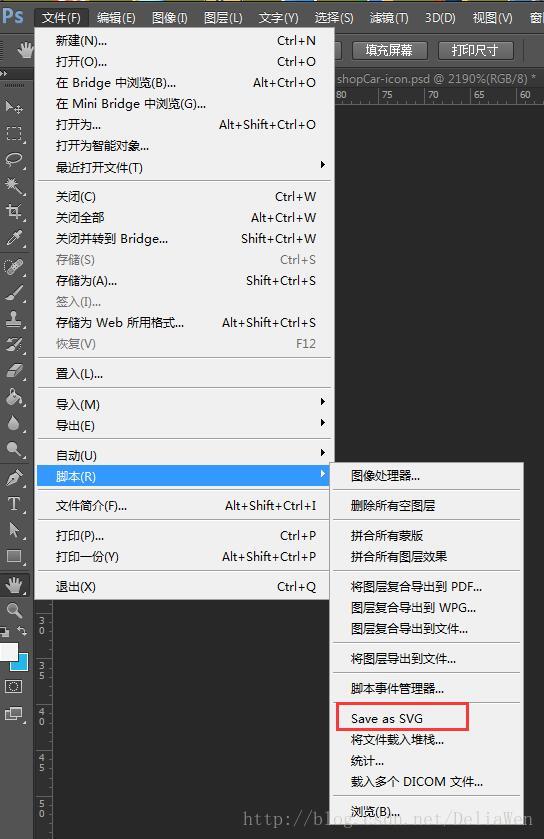This screenshot has height=839, width=544.
Task: Open the View (视图) menu
Action: (492, 18)
